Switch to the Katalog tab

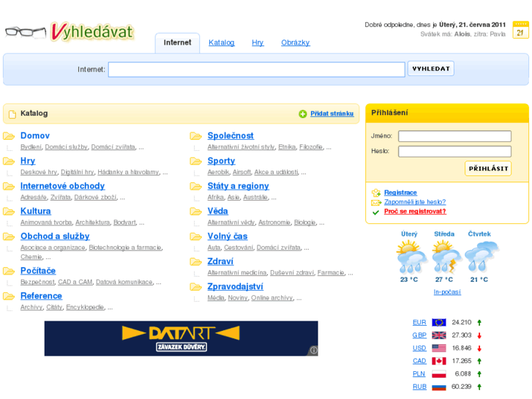221,42
